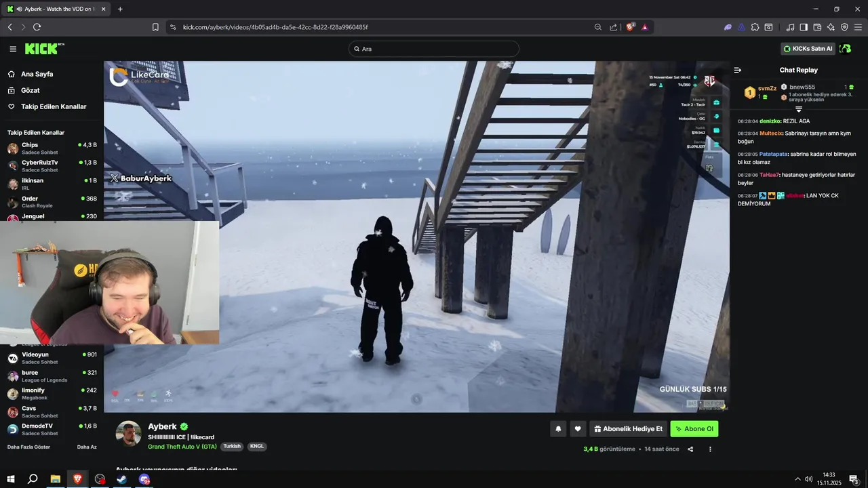Open the Brave VPN shield icon

(844, 27)
